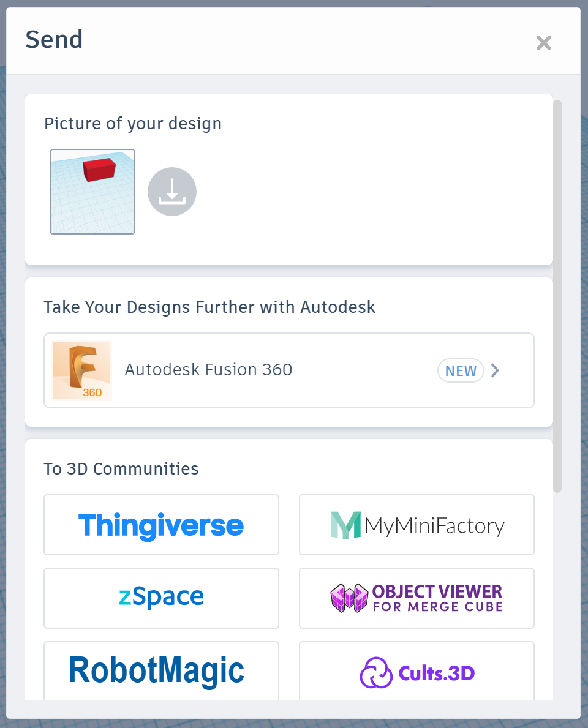Choose the MyMiniFactory text label
588x728 pixels.
point(434,525)
